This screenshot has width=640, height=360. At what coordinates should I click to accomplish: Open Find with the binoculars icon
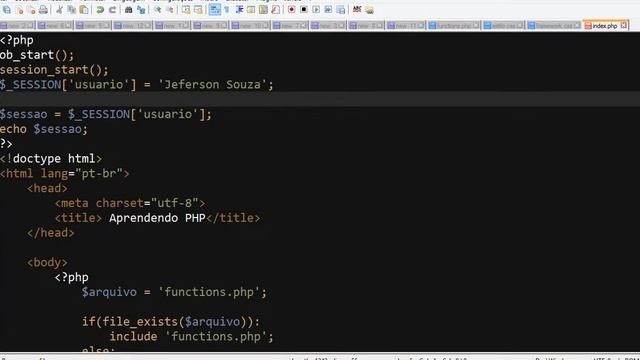(x=129, y=10)
